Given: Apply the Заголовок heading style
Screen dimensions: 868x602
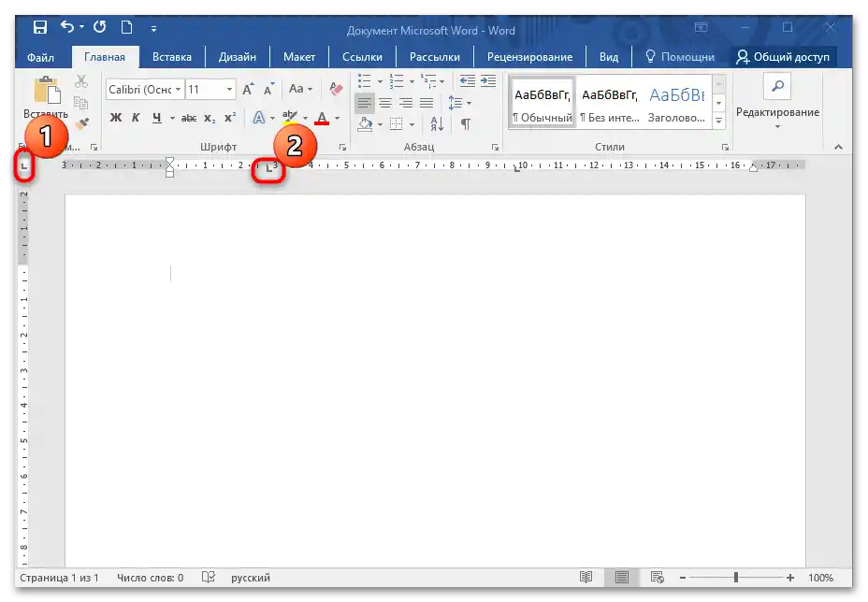Looking at the screenshot, I should coord(676,103).
